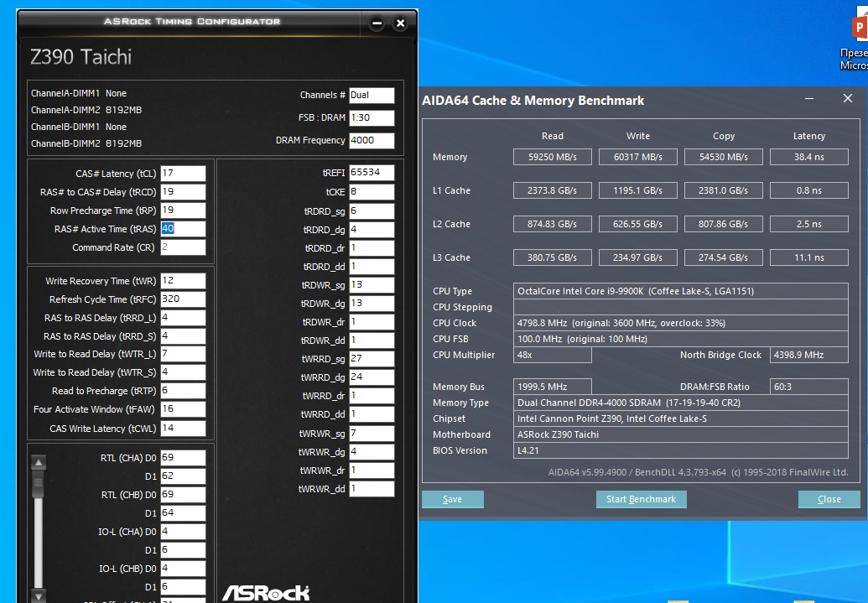Image resolution: width=868 pixels, height=603 pixels.
Task: Click L1 Cache Read value 2373.8 GB/s
Action: (553, 190)
